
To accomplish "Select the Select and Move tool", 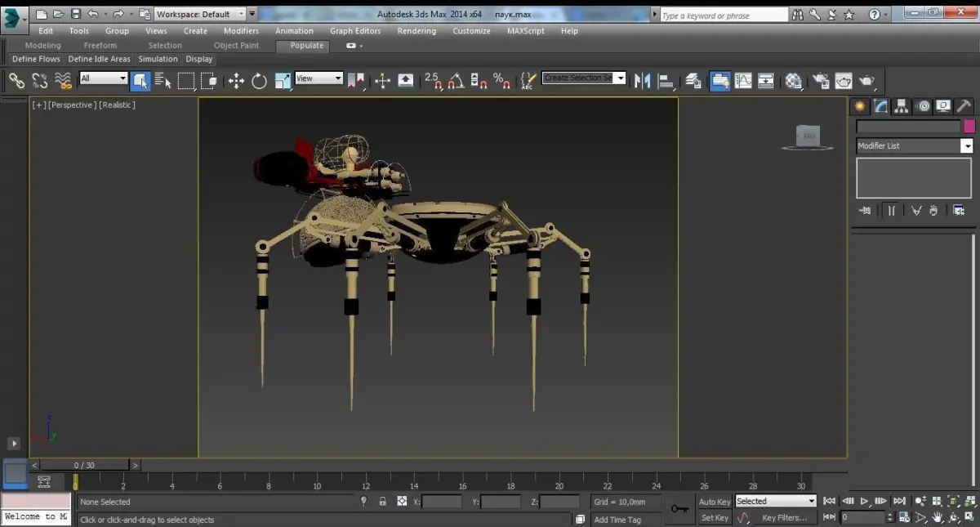I will tap(236, 80).
